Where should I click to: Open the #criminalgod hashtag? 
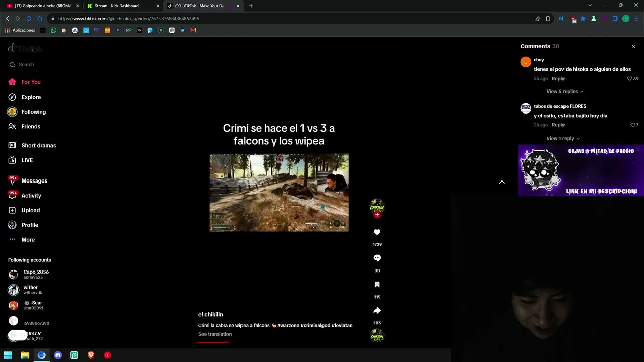(315, 326)
